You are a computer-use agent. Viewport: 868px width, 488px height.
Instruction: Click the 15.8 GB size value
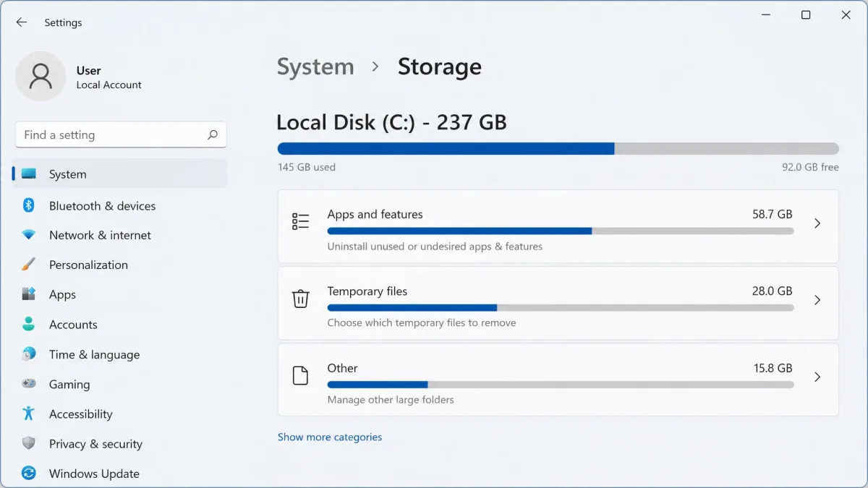(x=773, y=368)
